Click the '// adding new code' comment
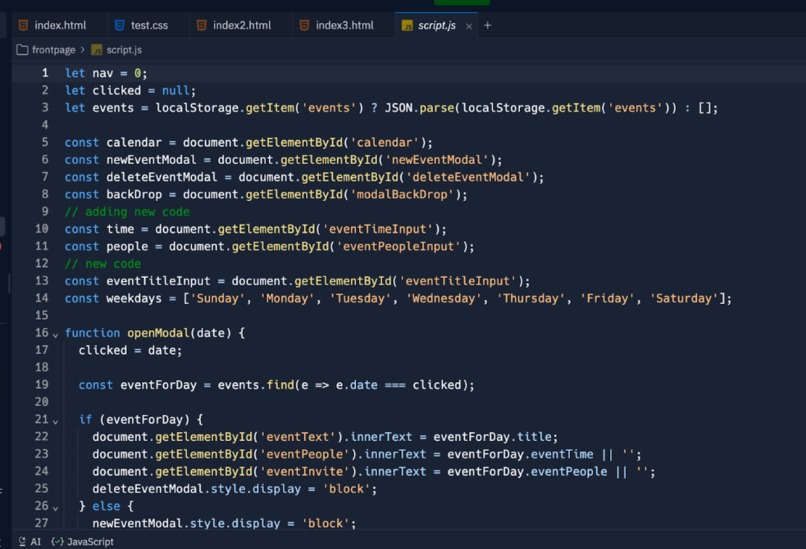This screenshot has width=806, height=549. pos(127,212)
